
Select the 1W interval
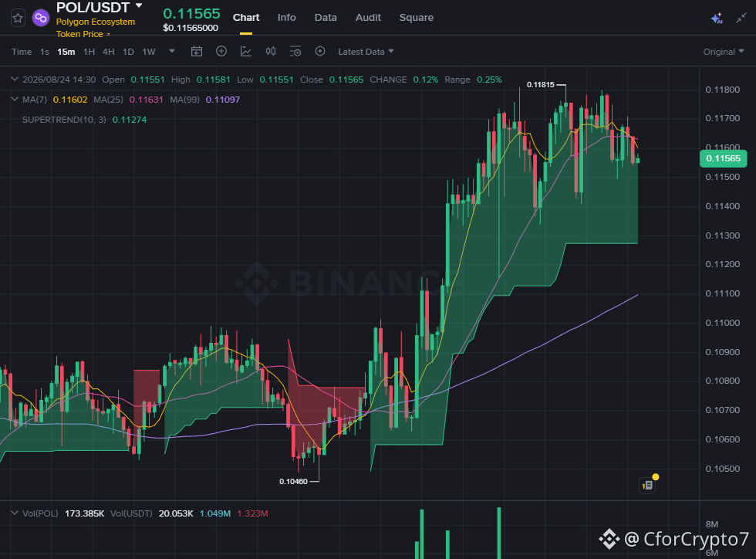(148, 52)
